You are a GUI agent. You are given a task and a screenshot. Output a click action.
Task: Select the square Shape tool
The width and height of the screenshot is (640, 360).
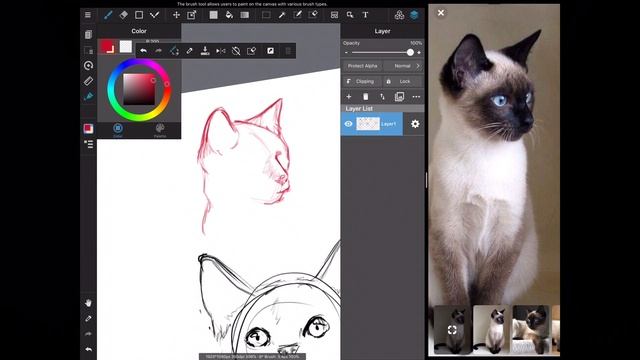(139, 15)
